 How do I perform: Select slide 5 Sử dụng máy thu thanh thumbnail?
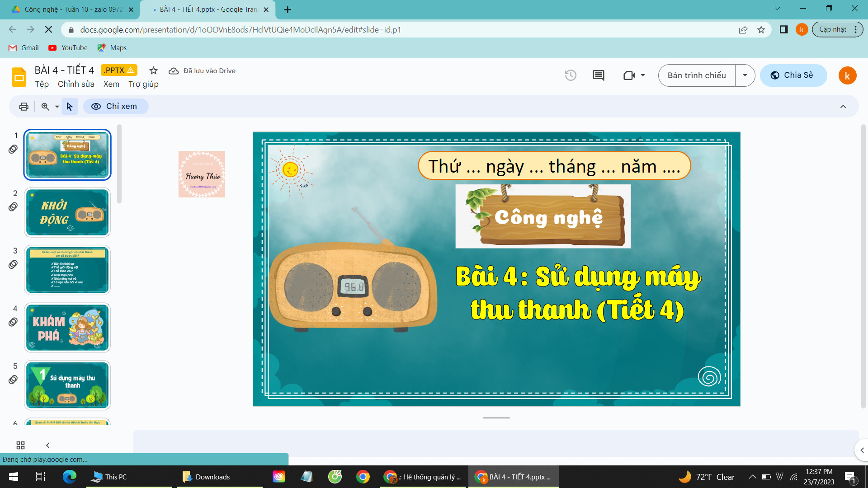tap(67, 385)
